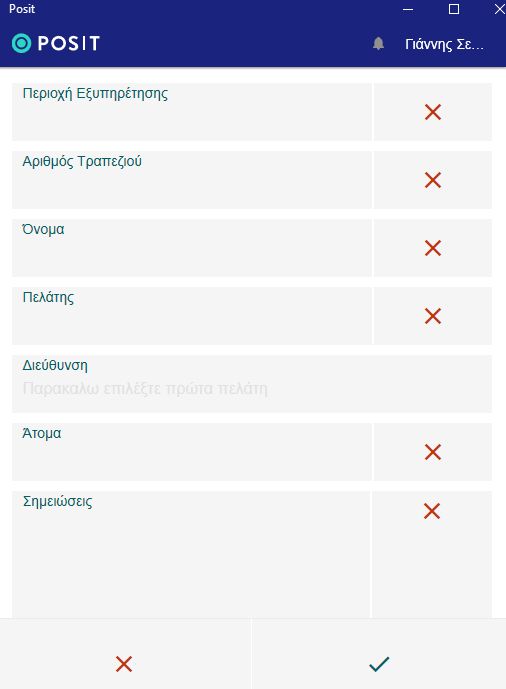Clear the Περιοχή Εξυπηρέτησης field with its X
The width and height of the screenshot is (506, 689).
[x=433, y=112]
